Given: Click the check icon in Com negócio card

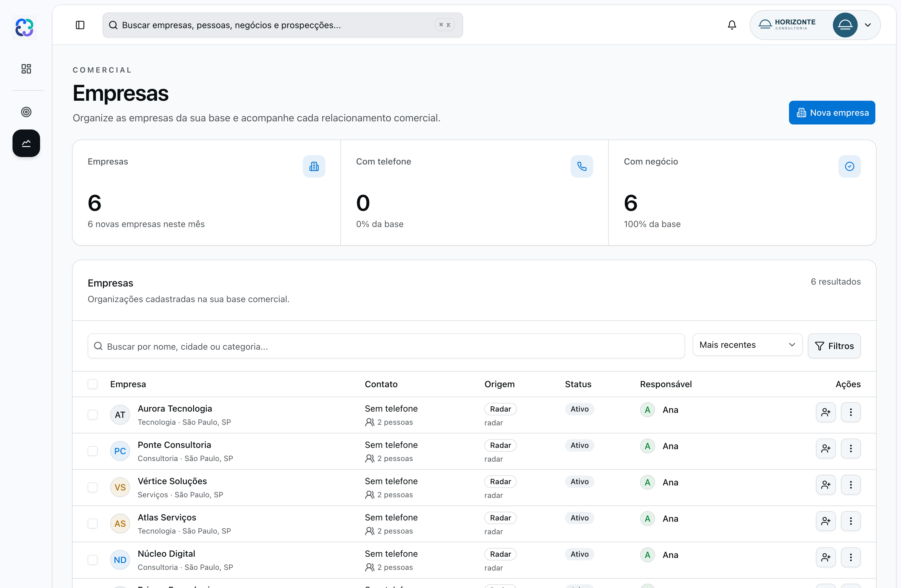Looking at the screenshot, I should click(x=849, y=166).
